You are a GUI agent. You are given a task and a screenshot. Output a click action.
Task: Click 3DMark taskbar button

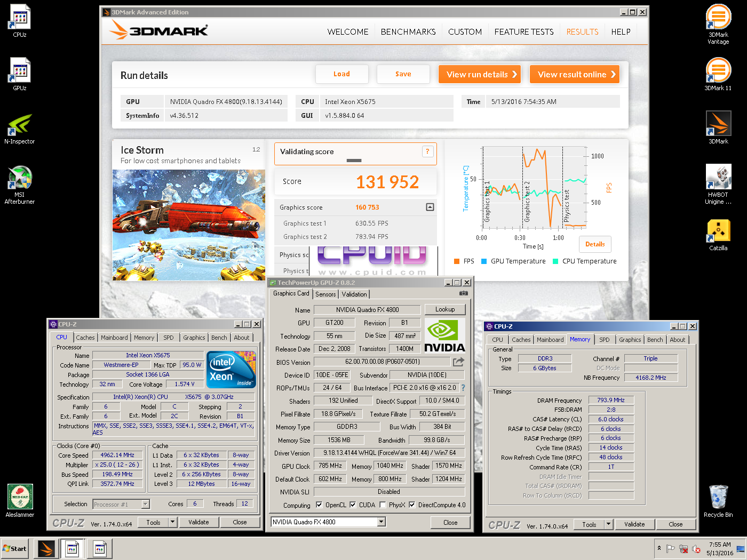pyautogui.click(x=46, y=548)
